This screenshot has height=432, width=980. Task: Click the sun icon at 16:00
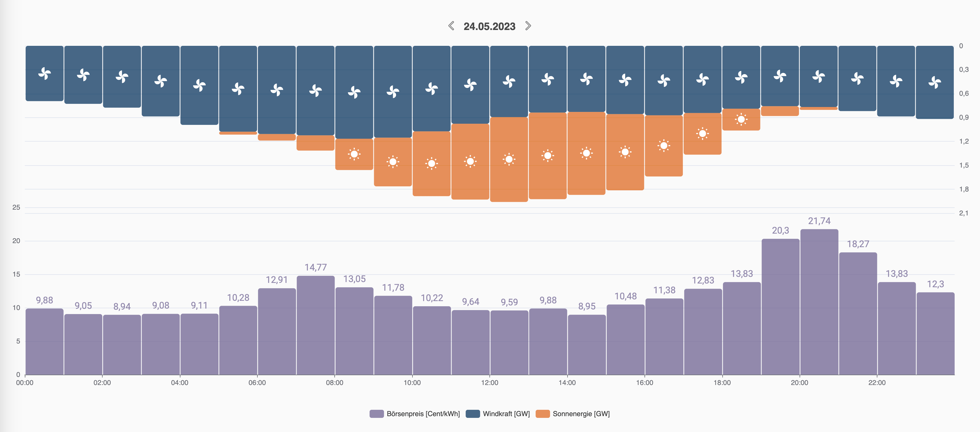tap(664, 145)
